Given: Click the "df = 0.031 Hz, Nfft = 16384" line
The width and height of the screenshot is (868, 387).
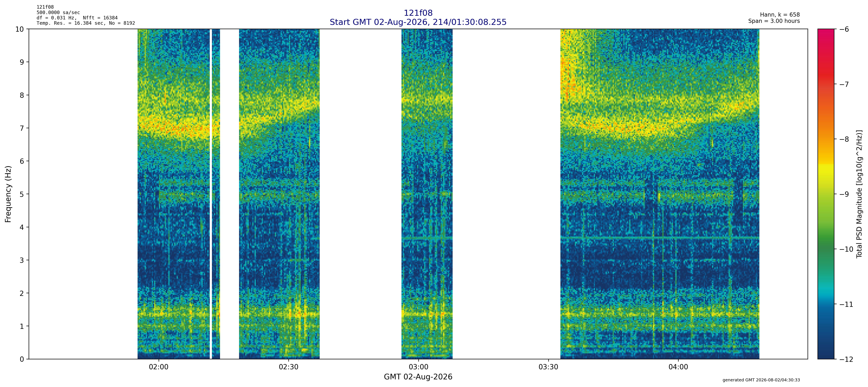Looking at the screenshot, I should tap(77, 18).
